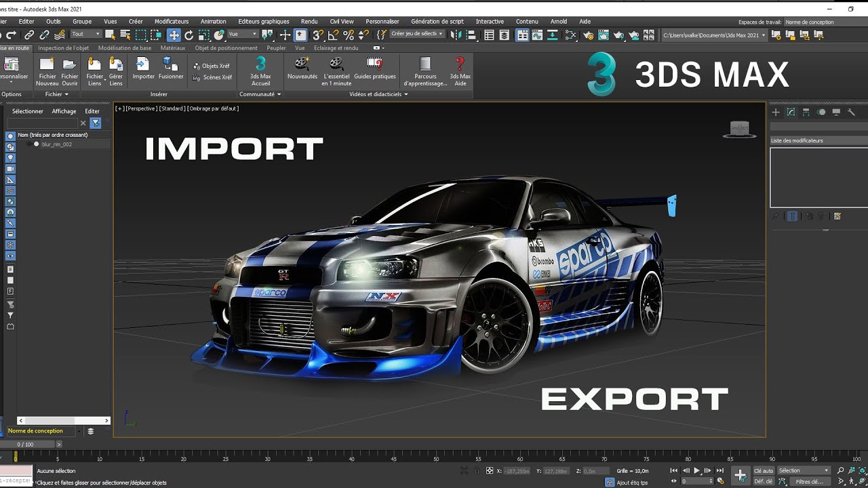Open Espaces de travail workspace dropdown
This screenshot has width=868, height=488.
[x=825, y=22]
